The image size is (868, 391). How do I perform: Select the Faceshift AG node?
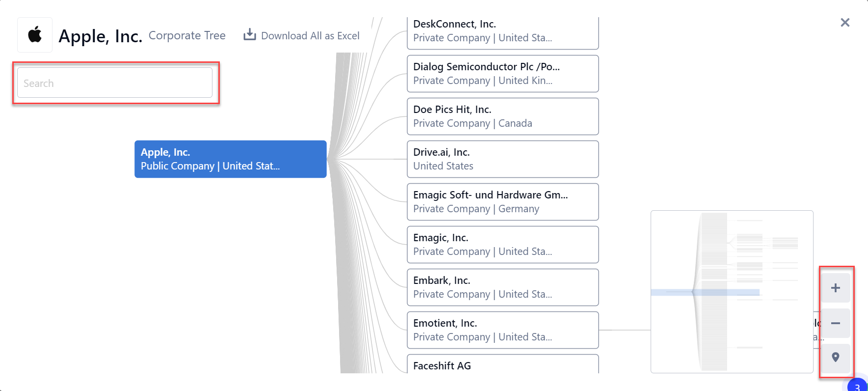tap(502, 365)
